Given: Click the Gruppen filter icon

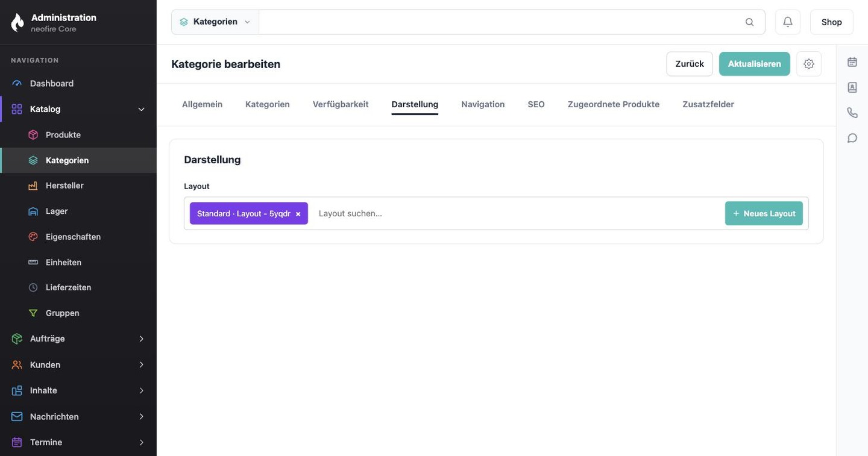Looking at the screenshot, I should click(x=33, y=313).
